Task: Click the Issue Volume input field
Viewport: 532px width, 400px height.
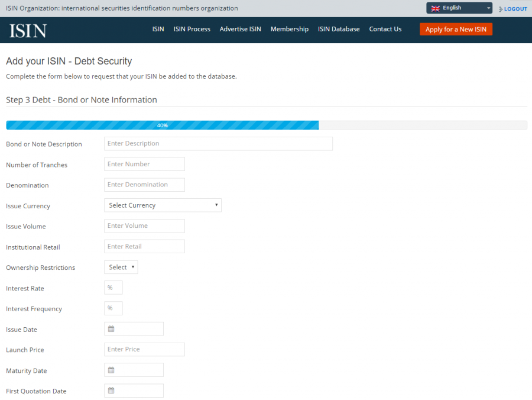Action: coord(144,225)
